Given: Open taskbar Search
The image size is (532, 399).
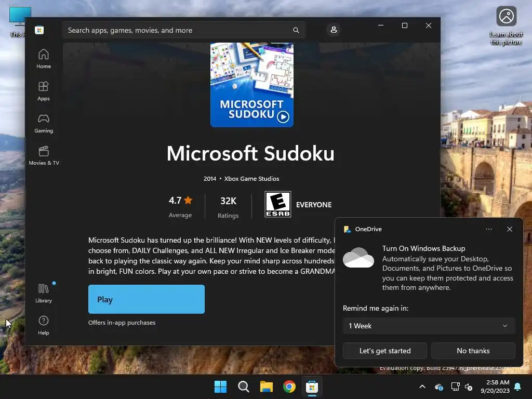Looking at the screenshot, I should click(x=243, y=387).
